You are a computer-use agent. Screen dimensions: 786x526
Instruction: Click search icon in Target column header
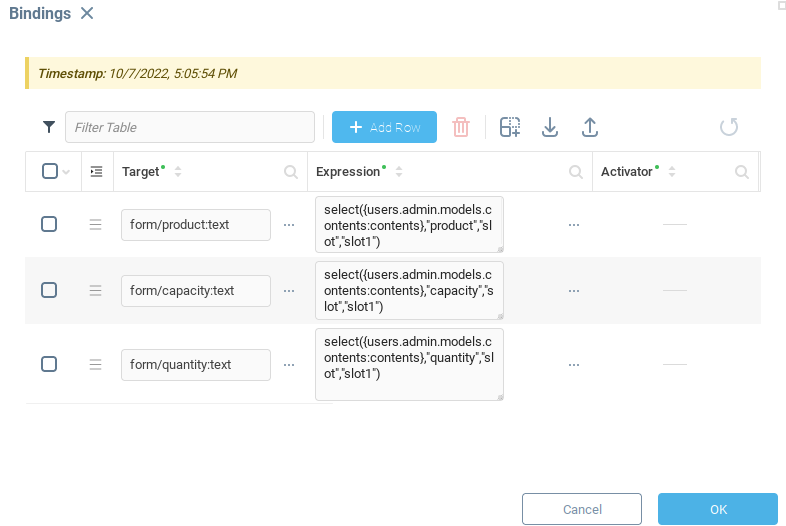[x=291, y=172]
